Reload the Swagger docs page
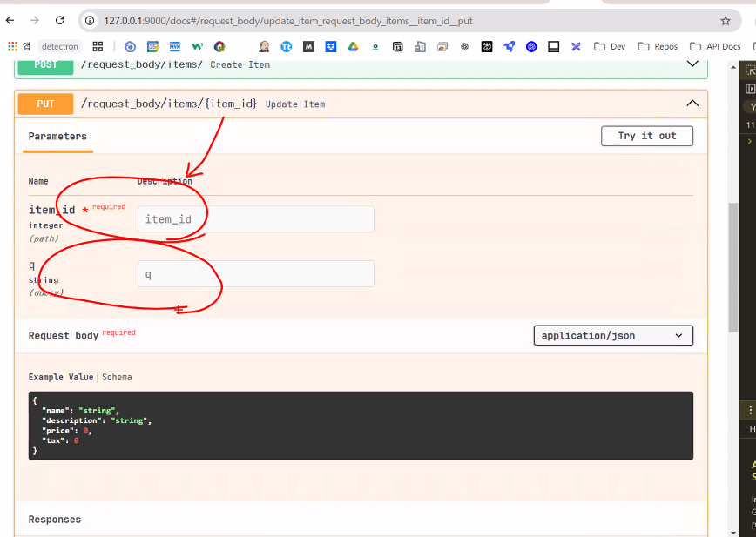Image resolution: width=756 pixels, height=537 pixels. click(60, 20)
